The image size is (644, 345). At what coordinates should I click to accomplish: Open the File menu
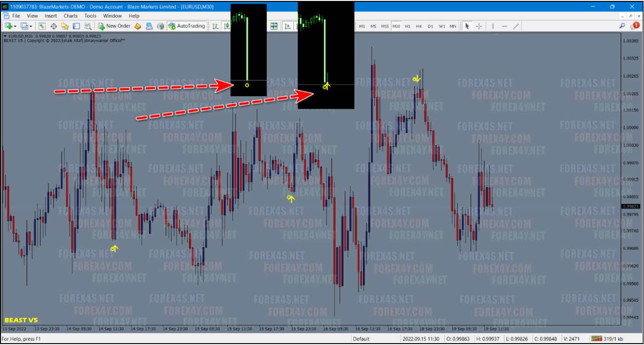pyautogui.click(x=16, y=16)
